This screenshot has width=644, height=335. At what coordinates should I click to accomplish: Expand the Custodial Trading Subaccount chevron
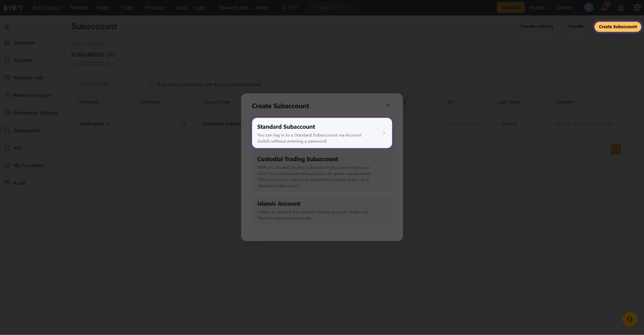coord(384,172)
